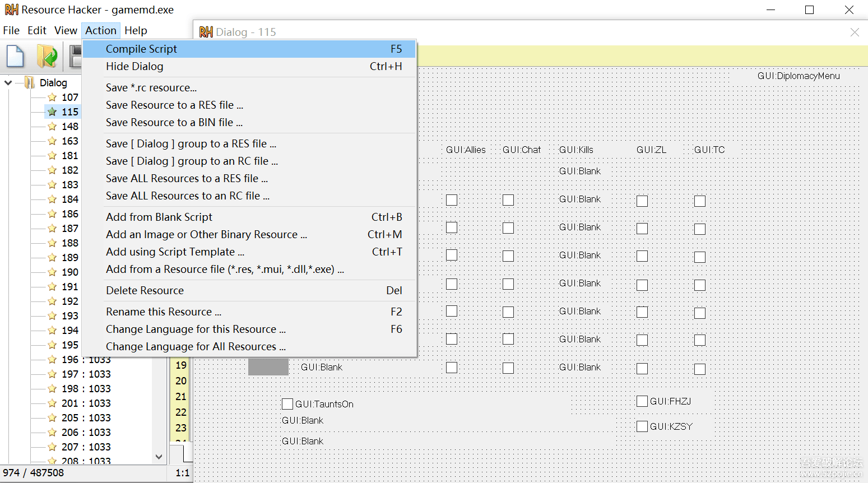Close the Dialog - 115 preview window

click(855, 32)
